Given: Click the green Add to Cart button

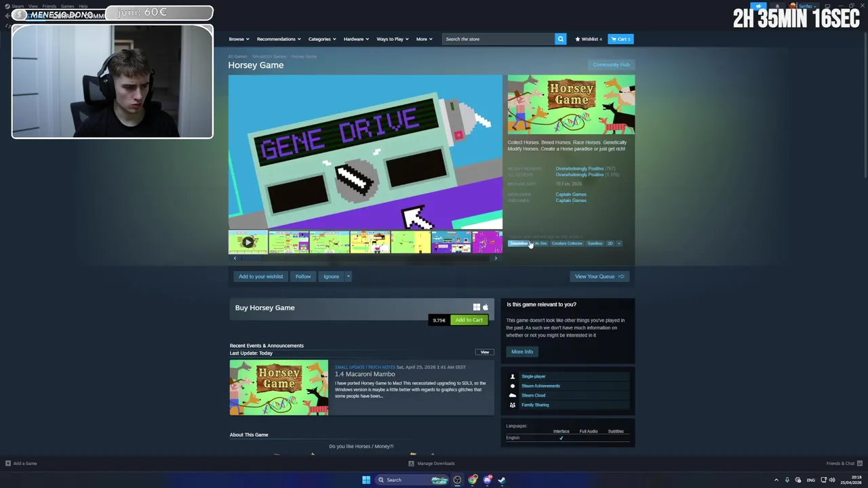Looking at the screenshot, I should pos(469,320).
